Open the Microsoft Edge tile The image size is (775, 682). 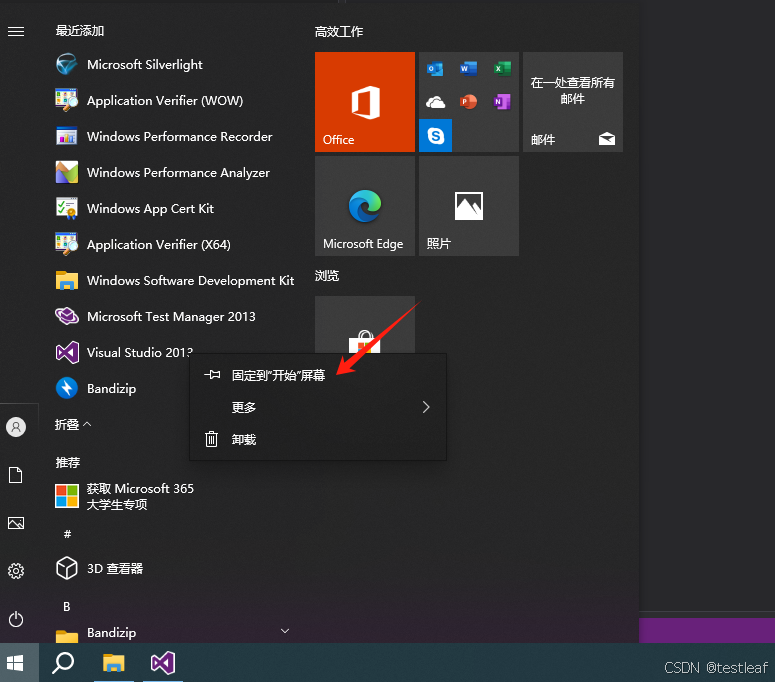tap(365, 206)
